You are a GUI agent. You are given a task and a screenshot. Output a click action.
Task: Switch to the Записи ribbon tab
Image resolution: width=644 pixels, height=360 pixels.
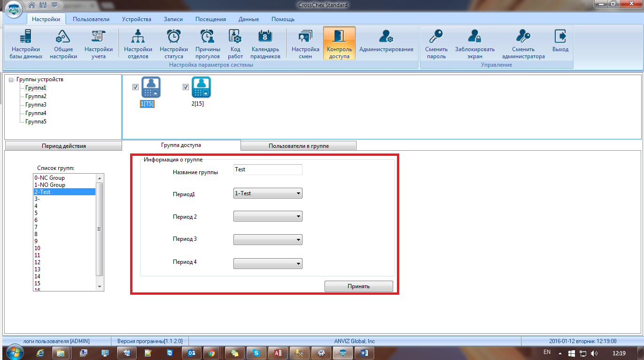point(173,19)
